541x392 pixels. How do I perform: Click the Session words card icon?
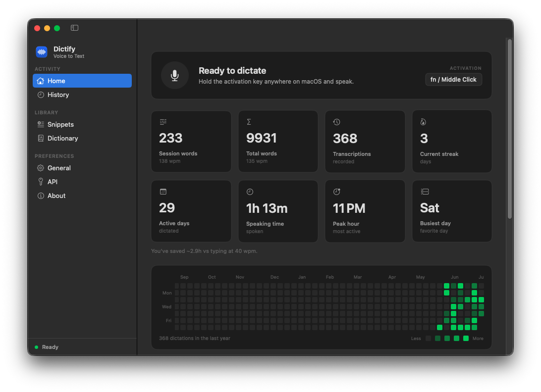point(163,122)
